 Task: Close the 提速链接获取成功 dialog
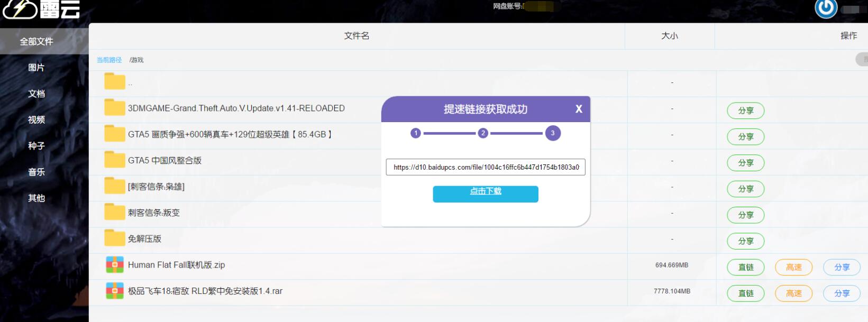[x=579, y=109]
